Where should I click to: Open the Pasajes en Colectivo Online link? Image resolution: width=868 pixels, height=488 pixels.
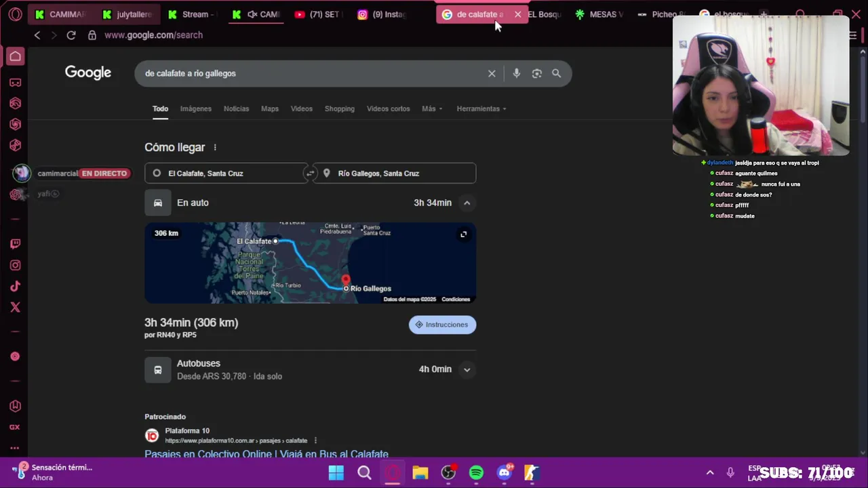pos(267,454)
